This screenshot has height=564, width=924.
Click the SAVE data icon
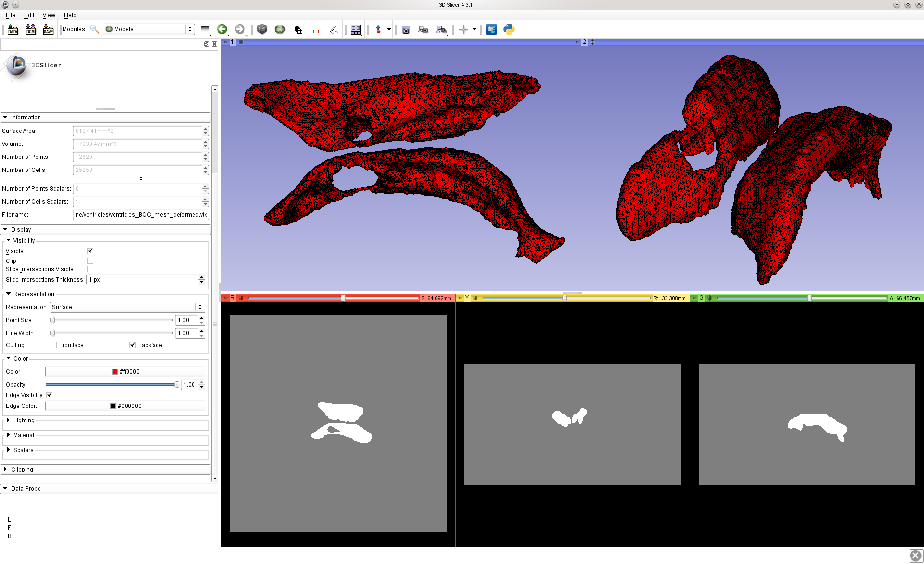pos(48,29)
